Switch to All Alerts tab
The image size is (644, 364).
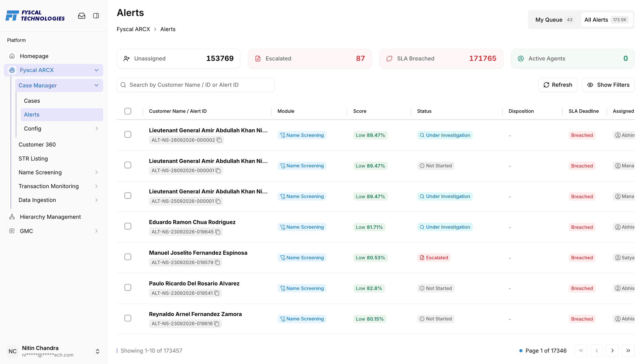pos(606,20)
